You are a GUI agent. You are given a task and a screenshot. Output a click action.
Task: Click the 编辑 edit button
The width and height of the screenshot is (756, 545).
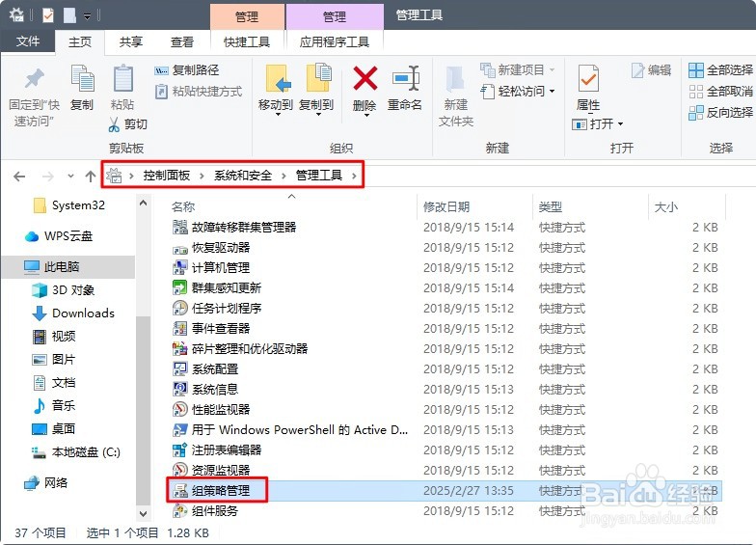652,70
